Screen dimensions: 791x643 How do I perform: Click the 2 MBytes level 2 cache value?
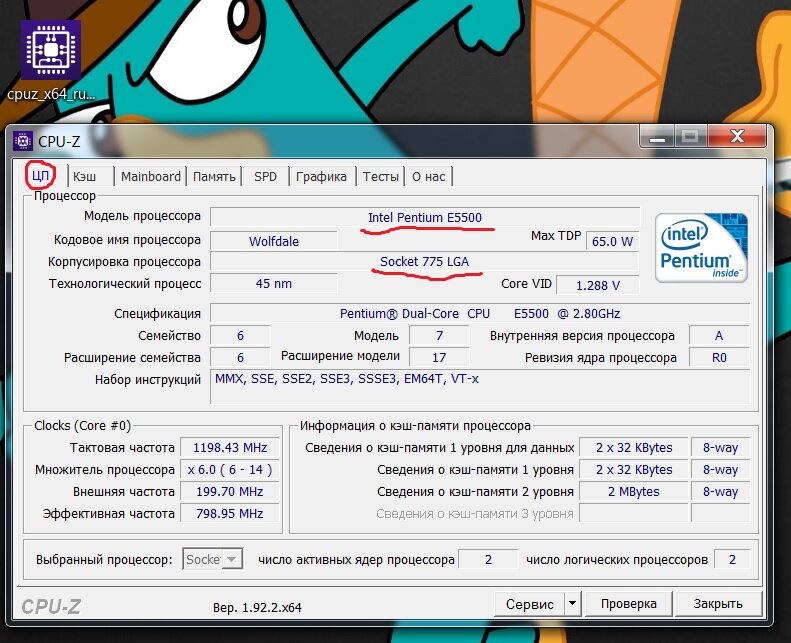[634, 491]
